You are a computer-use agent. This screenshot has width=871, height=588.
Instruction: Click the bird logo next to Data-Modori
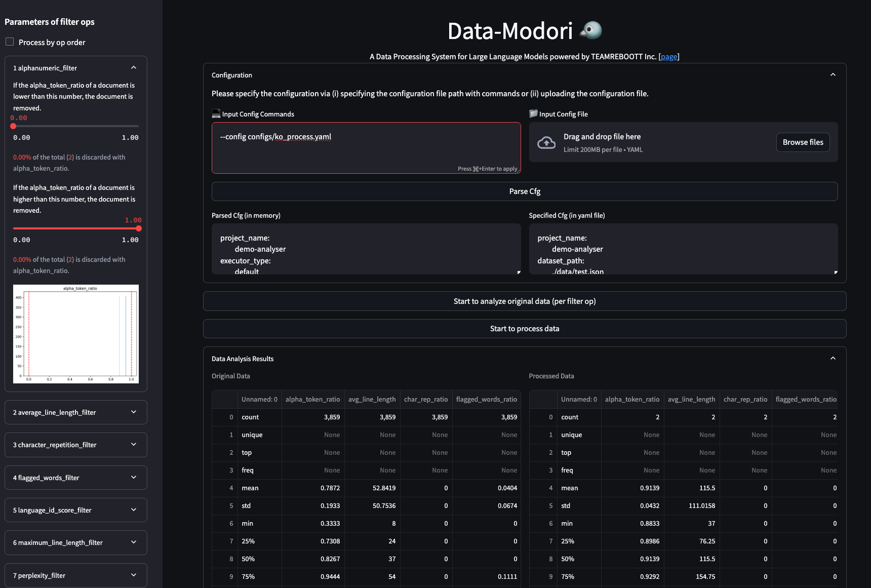click(591, 30)
